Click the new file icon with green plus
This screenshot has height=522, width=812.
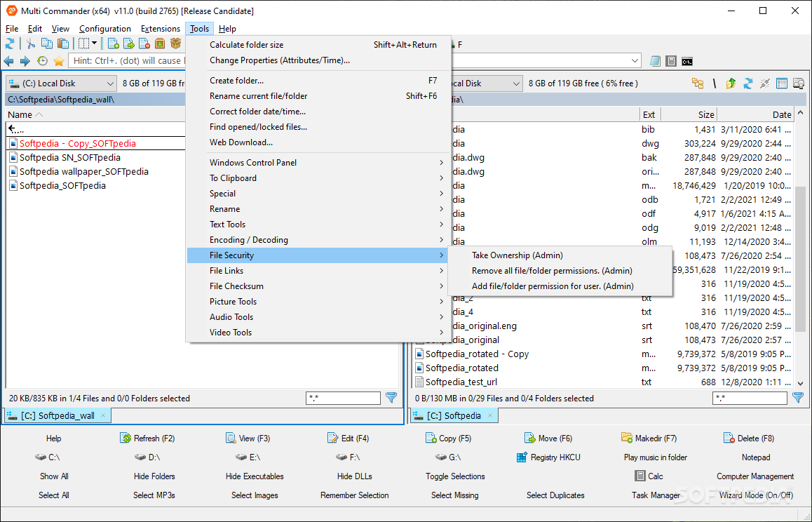113,43
